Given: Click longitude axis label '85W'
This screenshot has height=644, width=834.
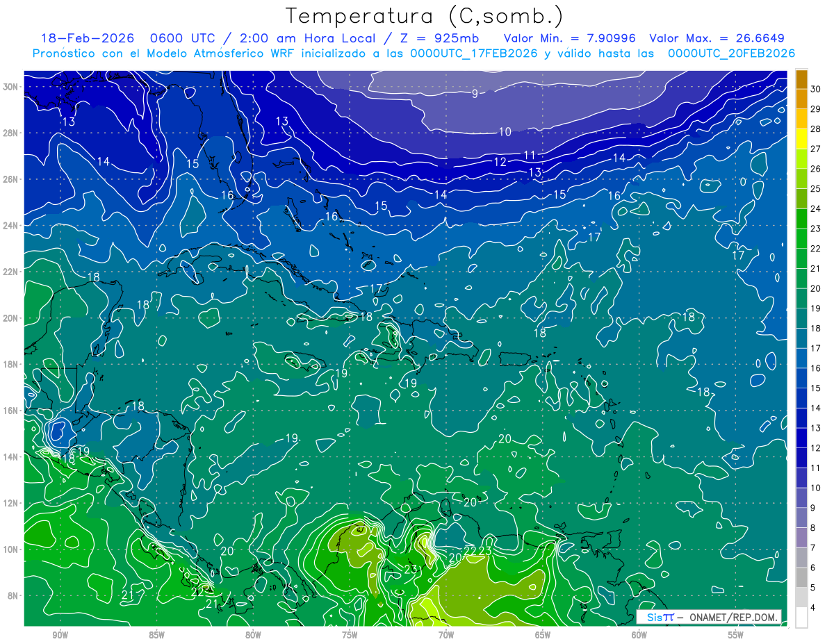Looking at the screenshot, I should point(156,635).
